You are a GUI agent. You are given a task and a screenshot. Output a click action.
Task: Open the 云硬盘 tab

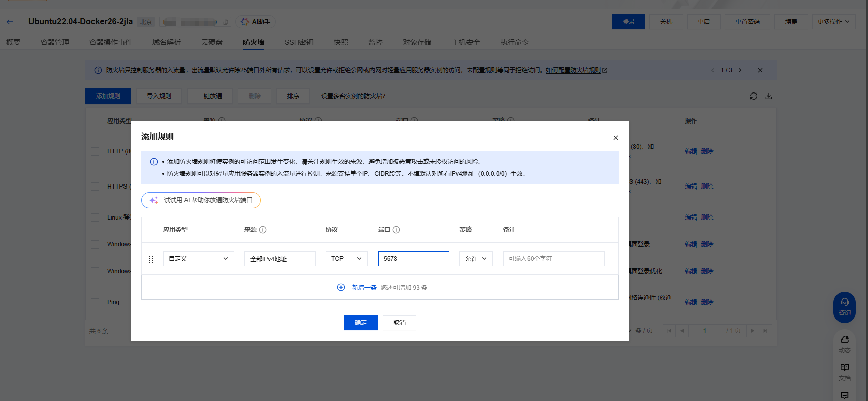click(212, 42)
